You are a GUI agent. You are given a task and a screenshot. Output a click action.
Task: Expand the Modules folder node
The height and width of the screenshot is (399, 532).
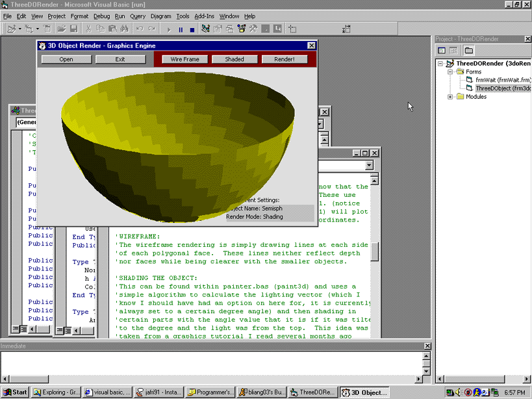point(450,97)
